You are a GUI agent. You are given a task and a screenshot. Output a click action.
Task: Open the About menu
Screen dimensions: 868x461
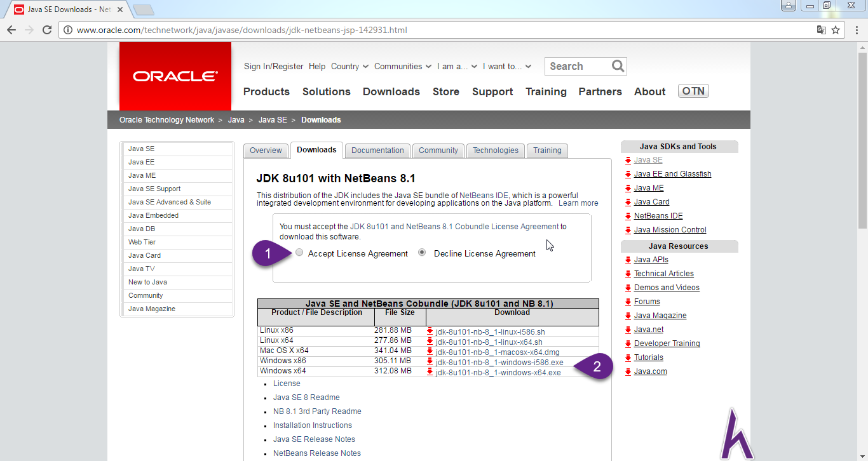[x=649, y=91]
